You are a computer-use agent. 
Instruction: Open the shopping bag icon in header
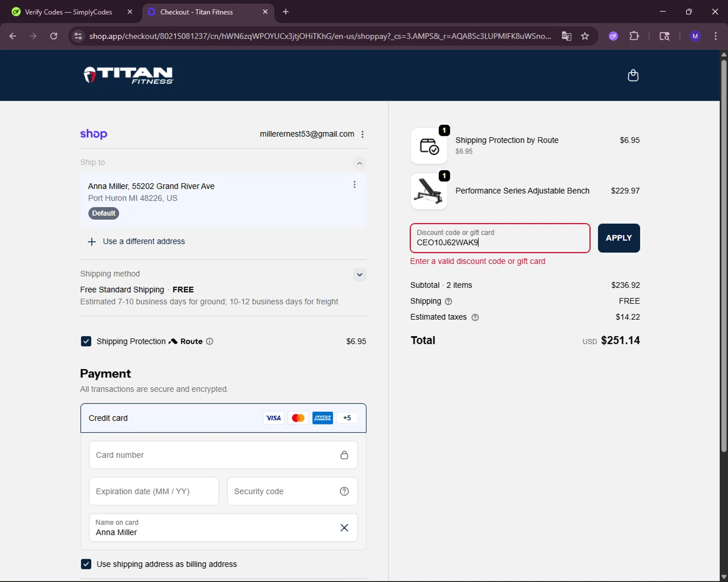click(633, 75)
